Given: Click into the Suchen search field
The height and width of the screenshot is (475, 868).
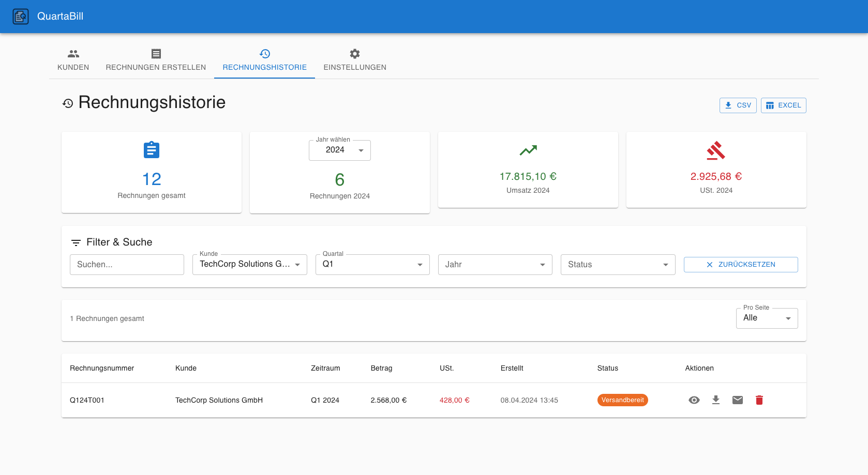Looking at the screenshot, I should [x=127, y=264].
